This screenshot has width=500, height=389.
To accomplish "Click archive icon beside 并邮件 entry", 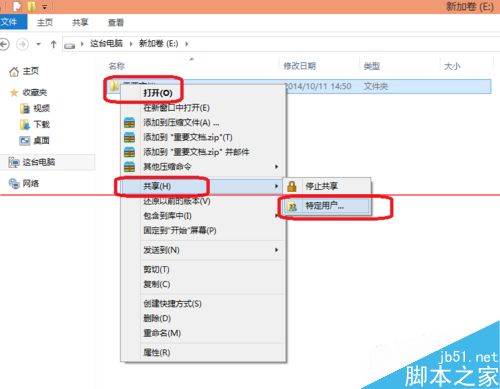I will click(130, 152).
